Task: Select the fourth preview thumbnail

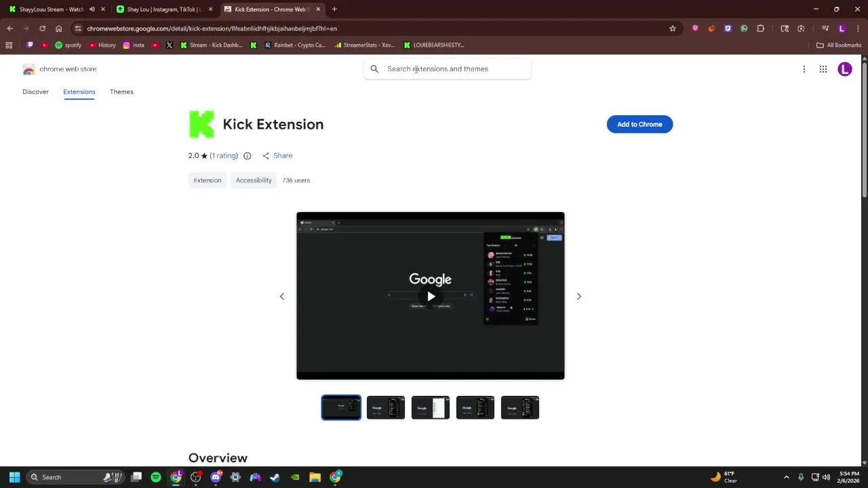Action: (x=475, y=408)
